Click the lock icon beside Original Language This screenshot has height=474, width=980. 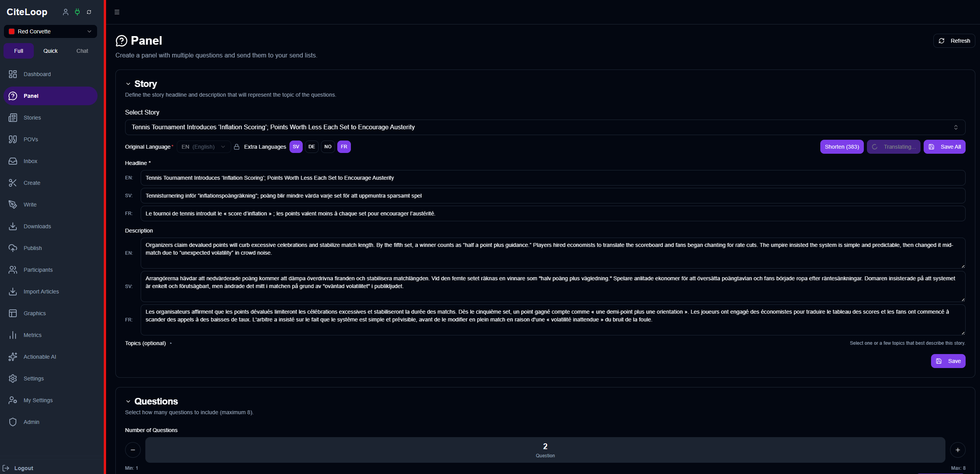coord(237,147)
